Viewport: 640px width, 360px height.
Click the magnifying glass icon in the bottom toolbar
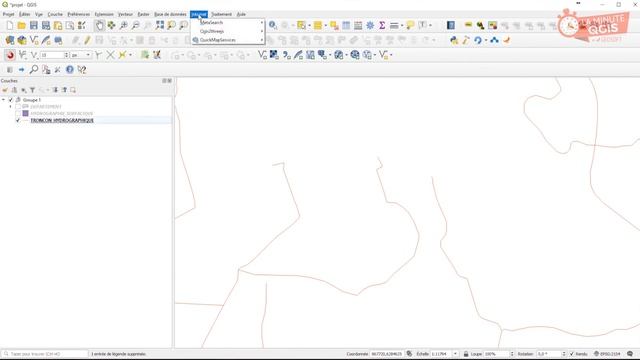[x=34, y=69]
